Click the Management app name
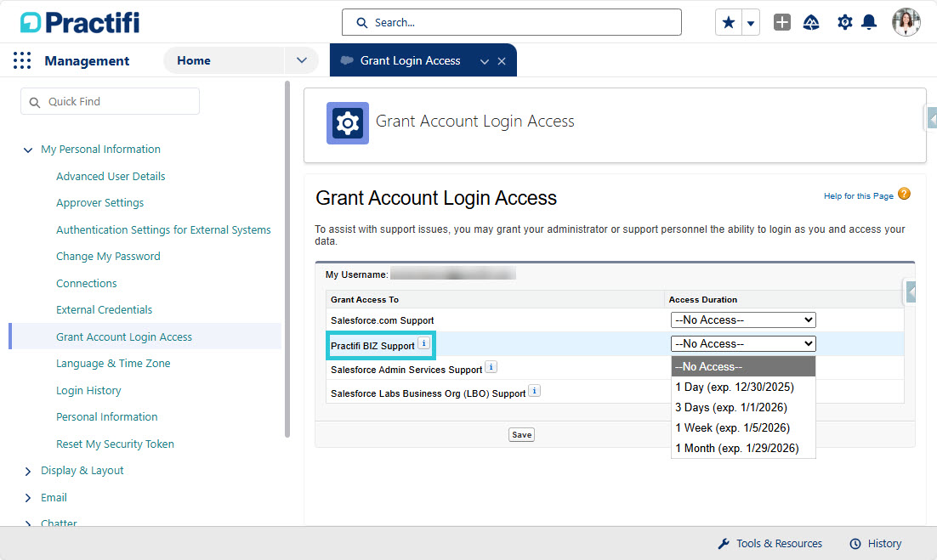Viewport: 937px width, 560px height. click(x=87, y=61)
